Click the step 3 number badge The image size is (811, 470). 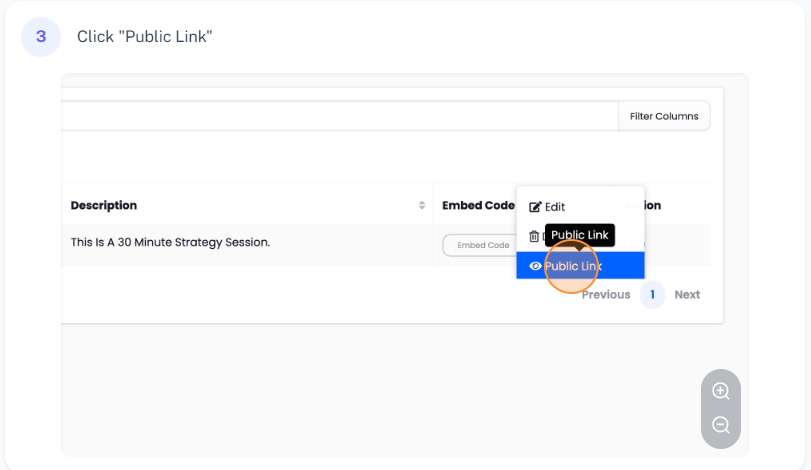41,37
